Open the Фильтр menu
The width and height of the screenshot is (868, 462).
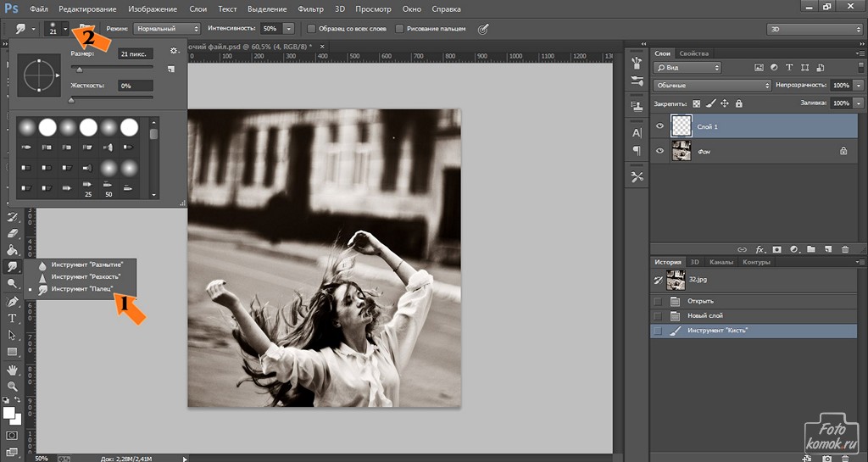[311, 9]
